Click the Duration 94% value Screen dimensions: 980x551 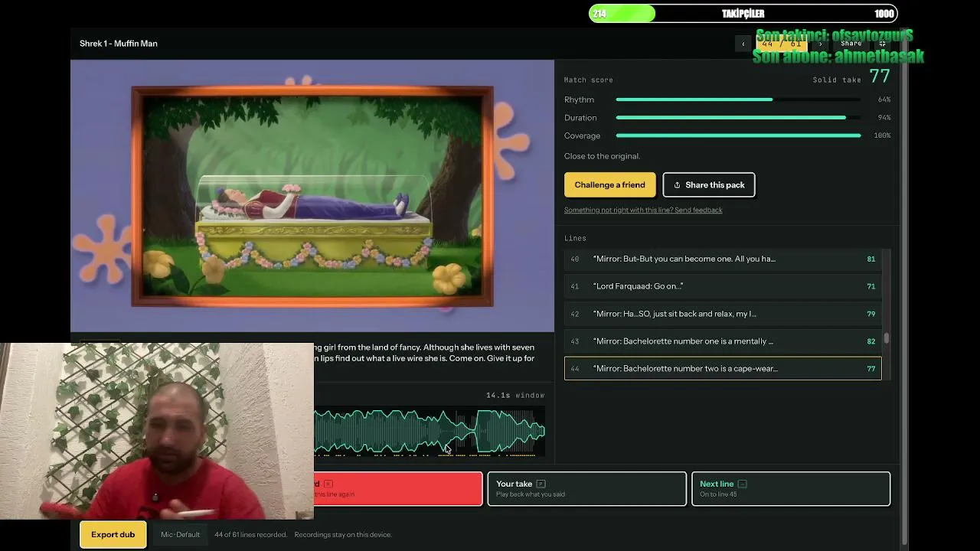884,118
